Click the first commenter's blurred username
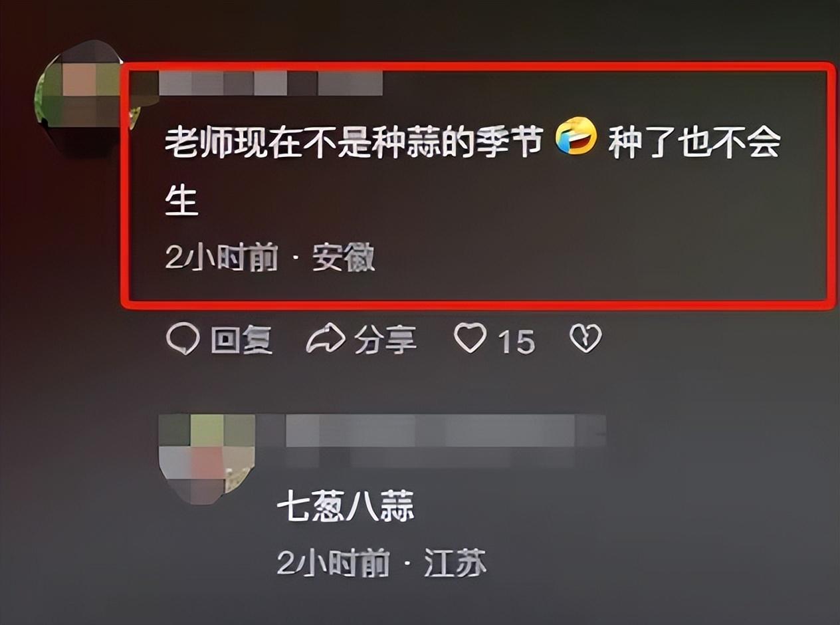 click(271, 83)
